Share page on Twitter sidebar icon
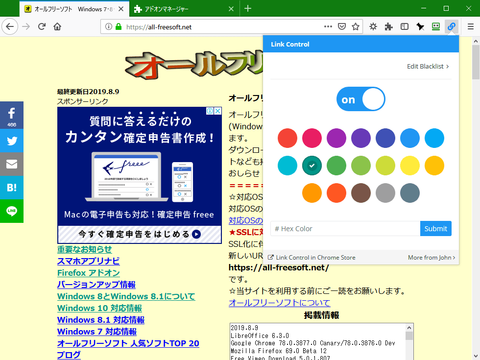This screenshot has height=360, width=480. 12,141
